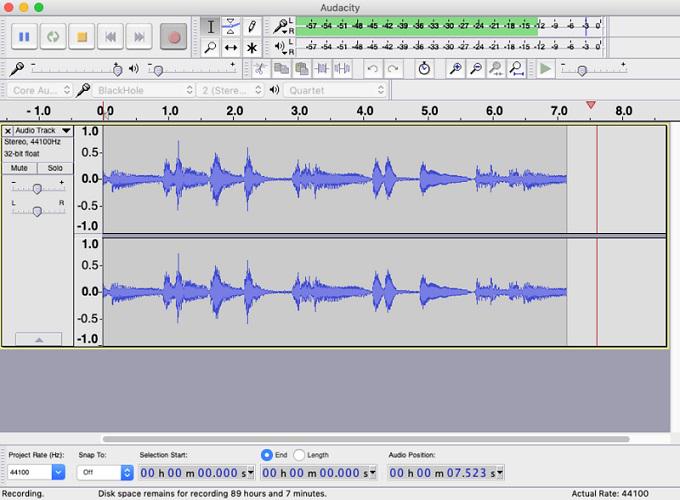Select the Time Shift tool

[231, 47]
